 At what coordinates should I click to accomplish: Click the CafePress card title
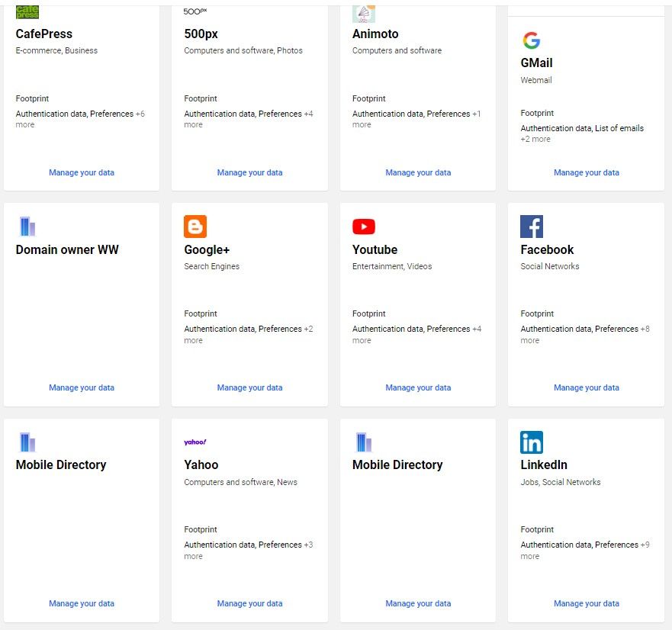44,34
